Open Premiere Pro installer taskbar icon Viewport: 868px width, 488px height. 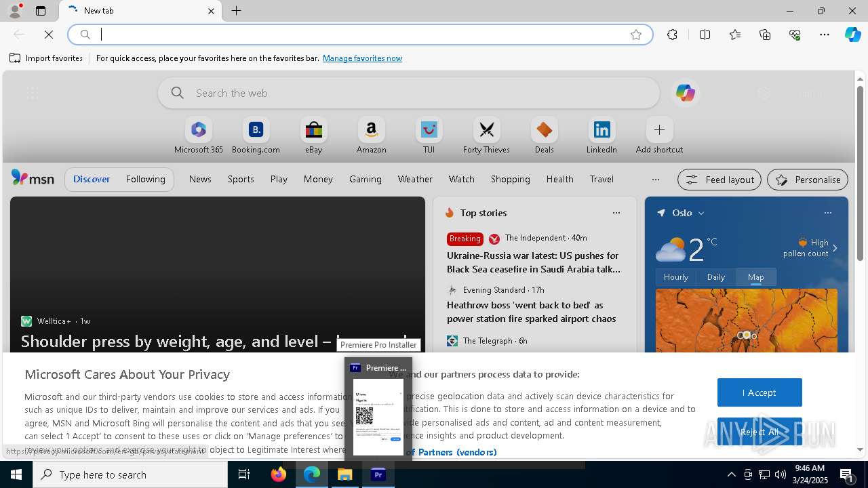click(x=378, y=474)
